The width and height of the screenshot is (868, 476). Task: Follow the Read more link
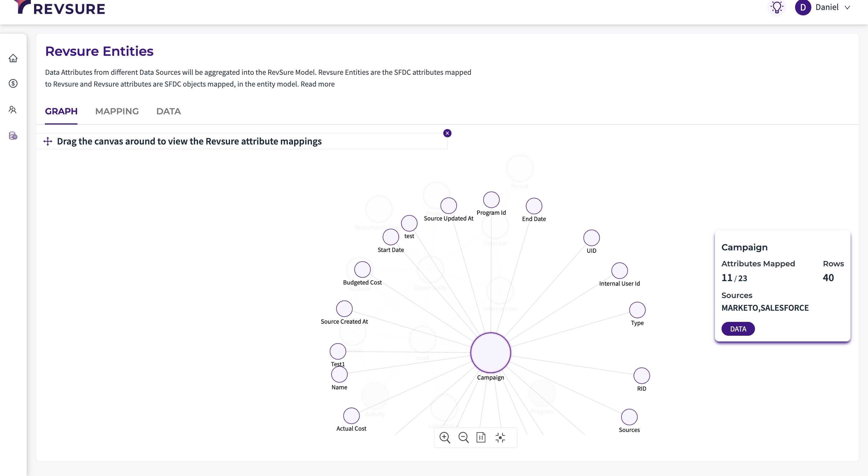(317, 84)
